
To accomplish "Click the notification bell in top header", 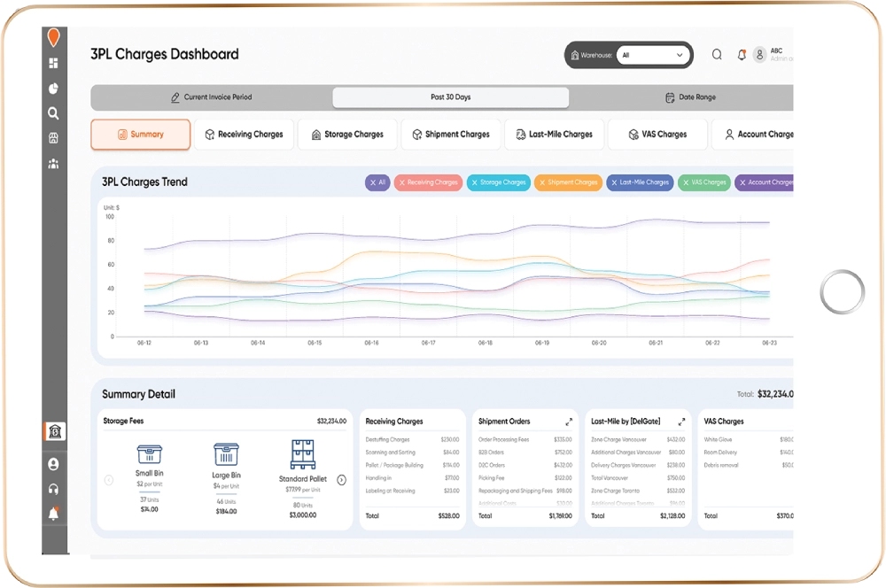I will click(742, 55).
